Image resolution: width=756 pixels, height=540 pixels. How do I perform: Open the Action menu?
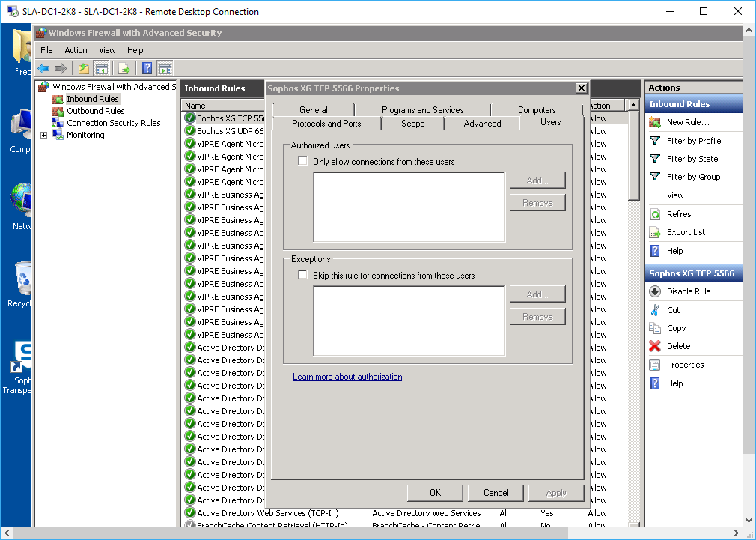click(76, 50)
